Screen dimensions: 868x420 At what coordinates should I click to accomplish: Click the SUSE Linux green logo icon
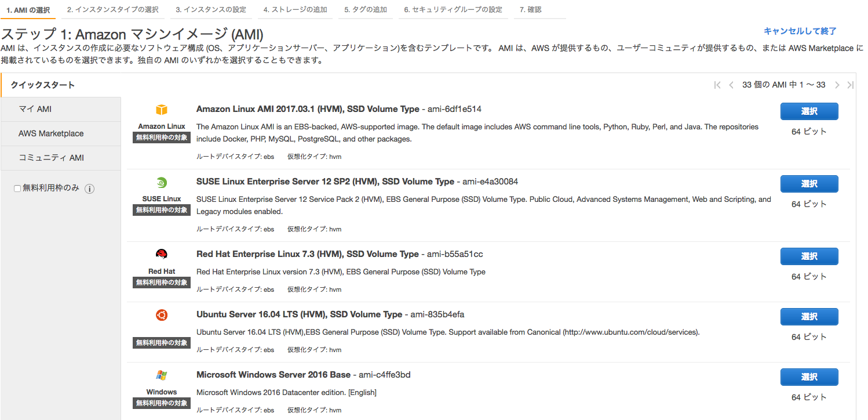click(161, 183)
